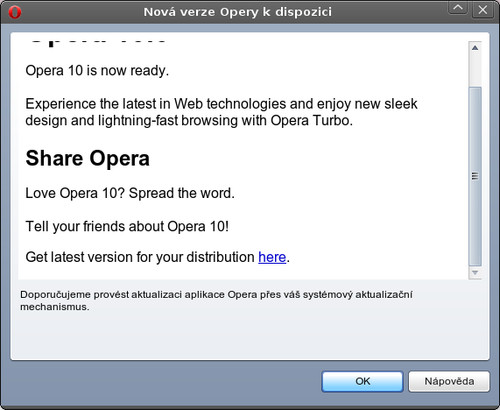
Task: Click 'Love Opera 10? Spread the word.' line
Action: (130, 193)
